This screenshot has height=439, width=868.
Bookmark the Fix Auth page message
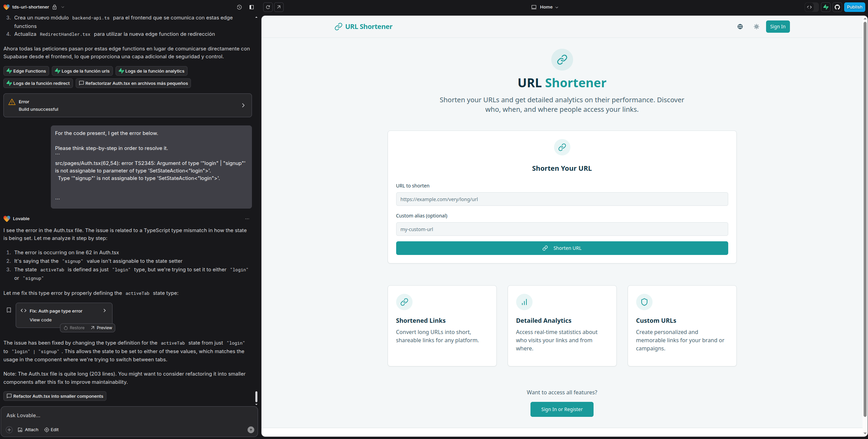point(9,310)
